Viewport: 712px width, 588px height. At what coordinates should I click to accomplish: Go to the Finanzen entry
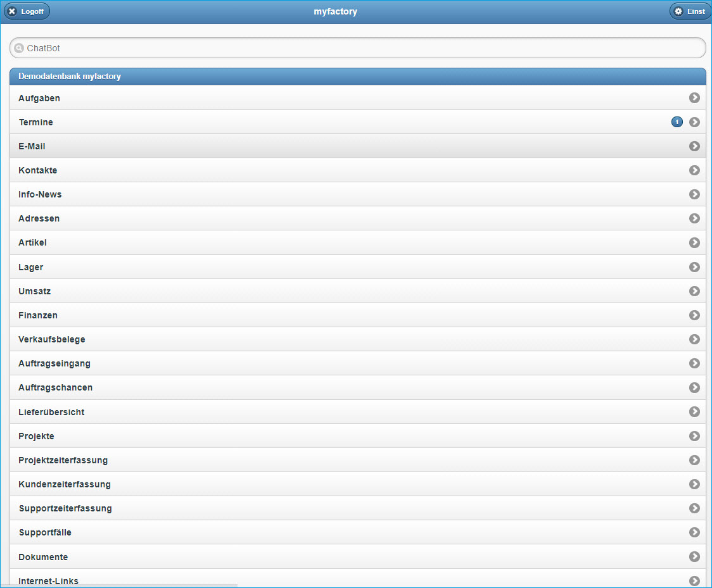coord(358,315)
